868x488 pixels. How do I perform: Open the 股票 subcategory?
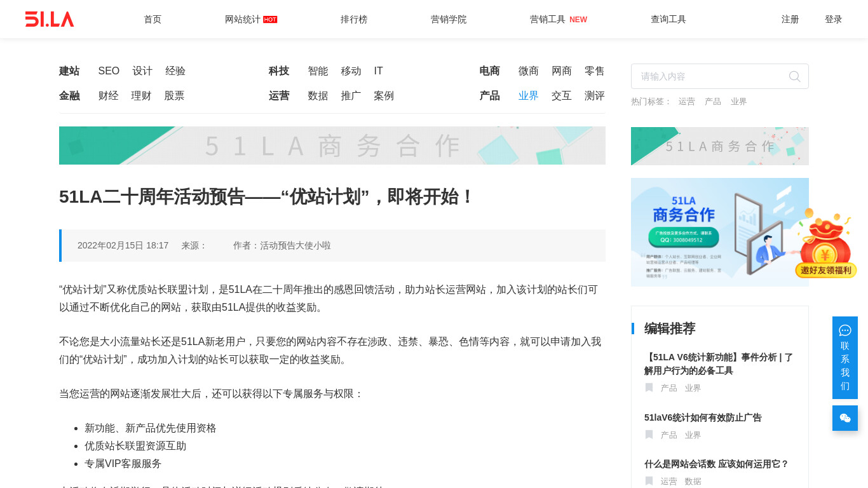tap(175, 96)
